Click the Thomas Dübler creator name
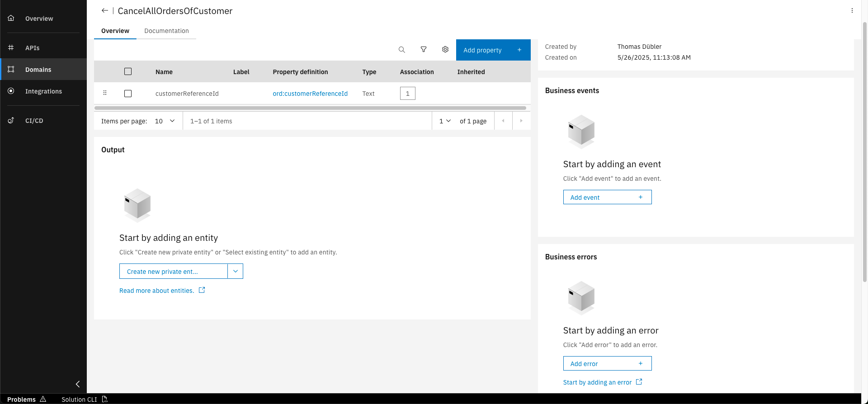The height and width of the screenshot is (404, 868). [x=639, y=46]
